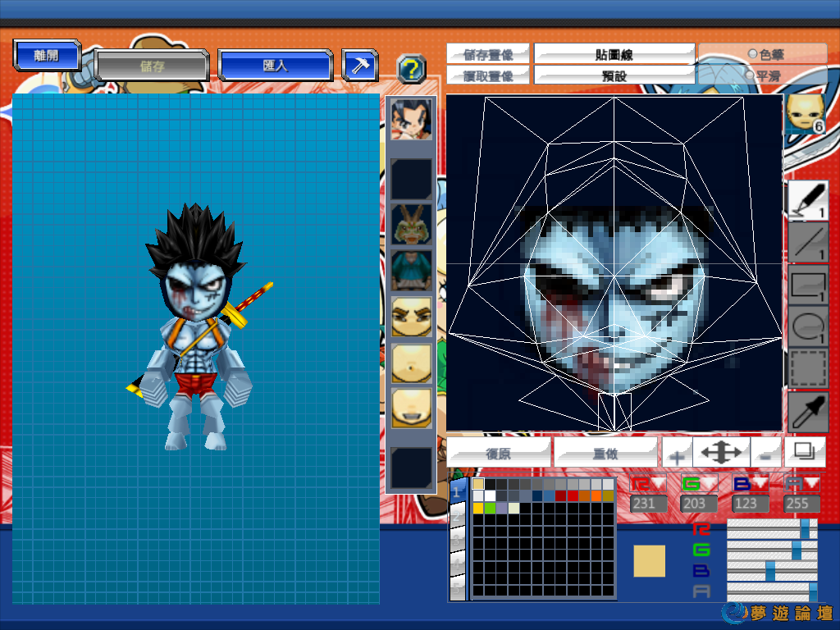Activate the four-arrow move canvas tool

(x=721, y=453)
